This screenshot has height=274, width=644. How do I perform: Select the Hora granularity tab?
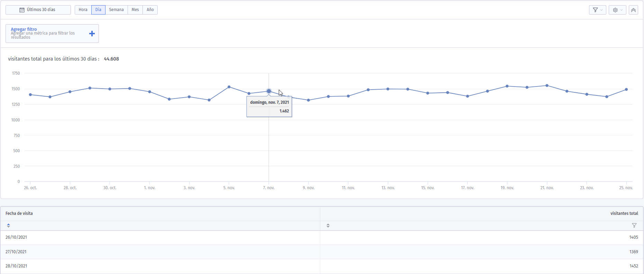tap(83, 10)
